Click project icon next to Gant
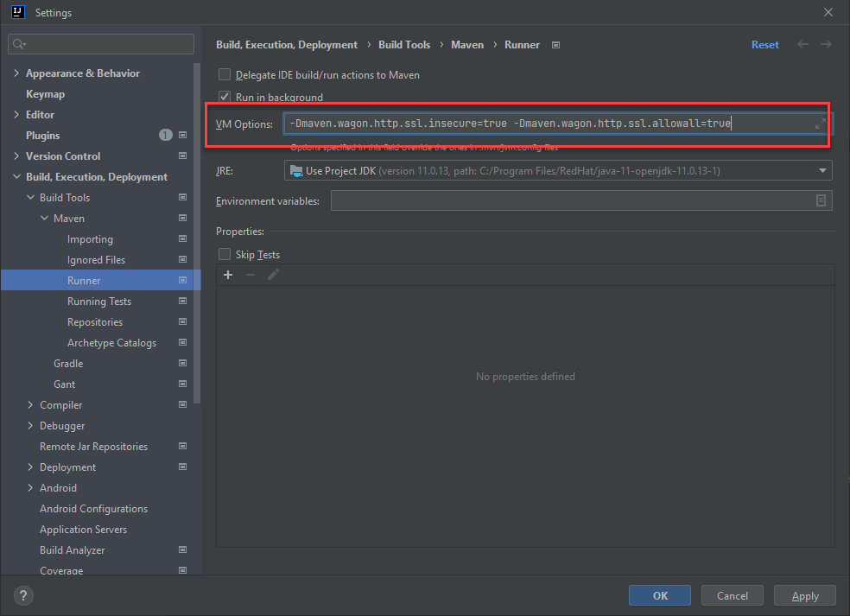The height and width of the screenshot is (616, 850). click(182, 384)
